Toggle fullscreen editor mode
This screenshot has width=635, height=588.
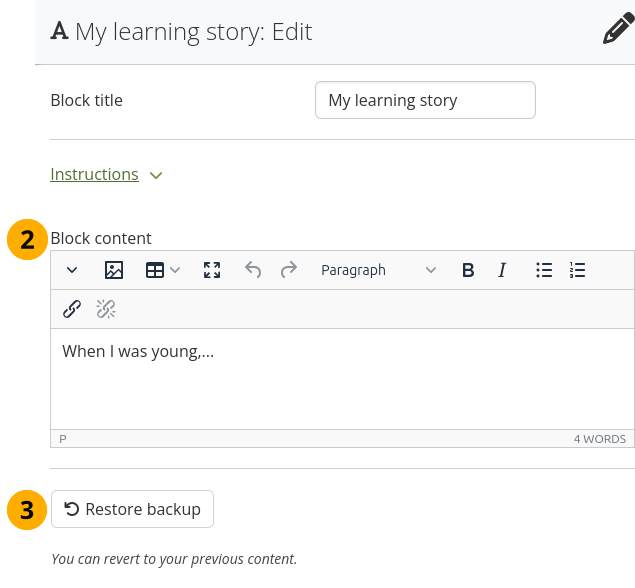211,270
